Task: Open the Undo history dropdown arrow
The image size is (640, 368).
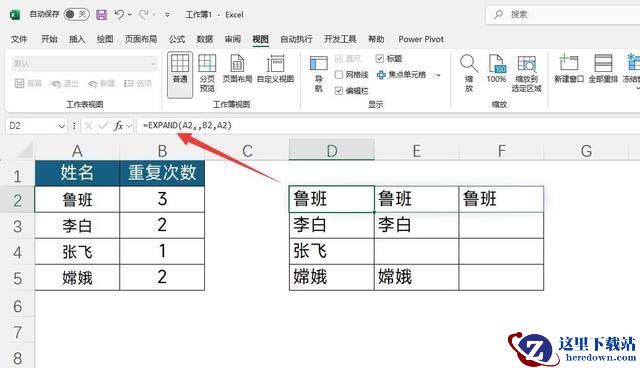Action: click(130, 15)
